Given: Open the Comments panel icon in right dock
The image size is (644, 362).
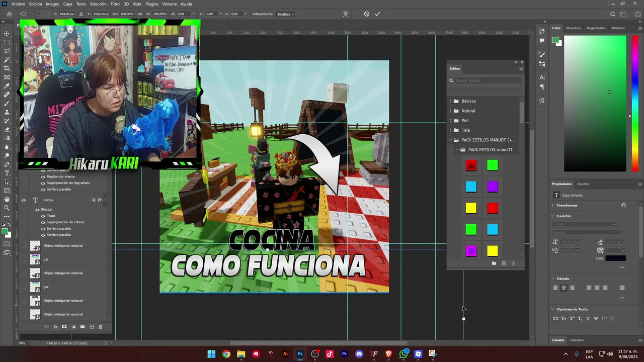Looking at the screenshot, I should click(x=542, y=41).
